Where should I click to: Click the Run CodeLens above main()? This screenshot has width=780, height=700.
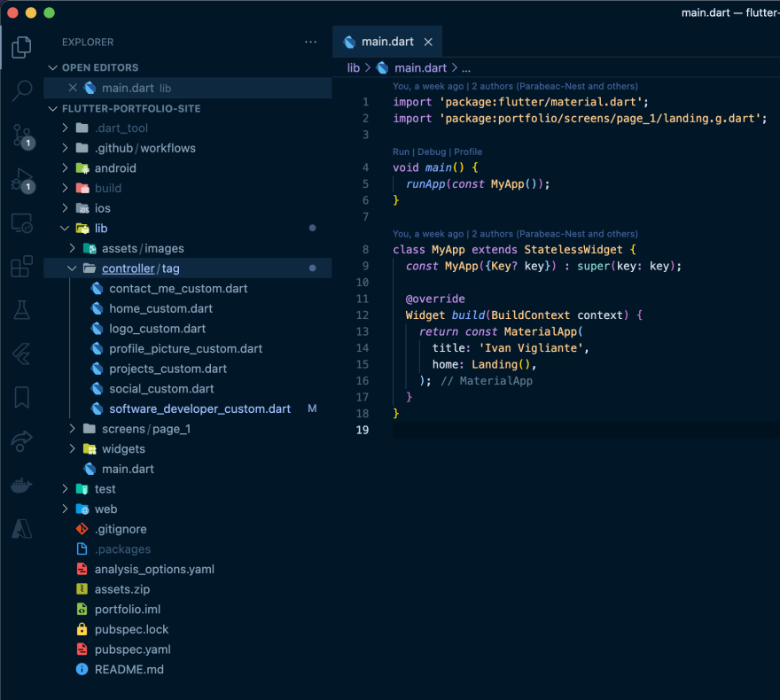(x=401, y=152)
